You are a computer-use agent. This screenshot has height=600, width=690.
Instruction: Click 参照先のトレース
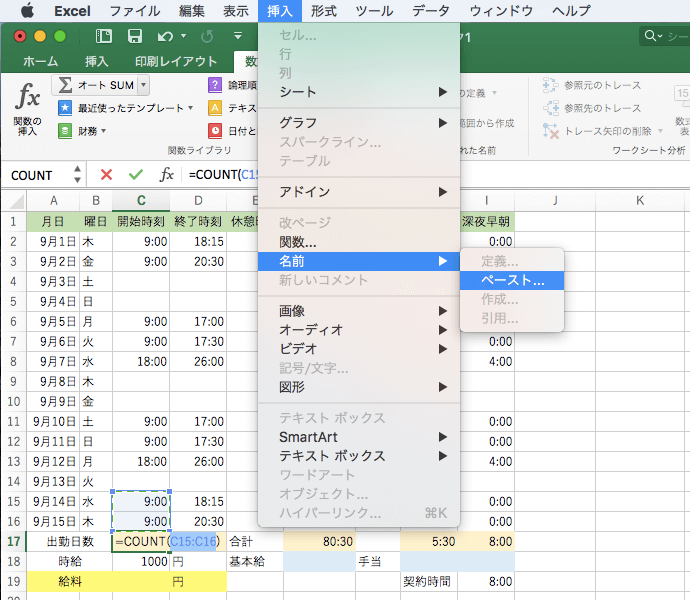click(x=592, y=108)
